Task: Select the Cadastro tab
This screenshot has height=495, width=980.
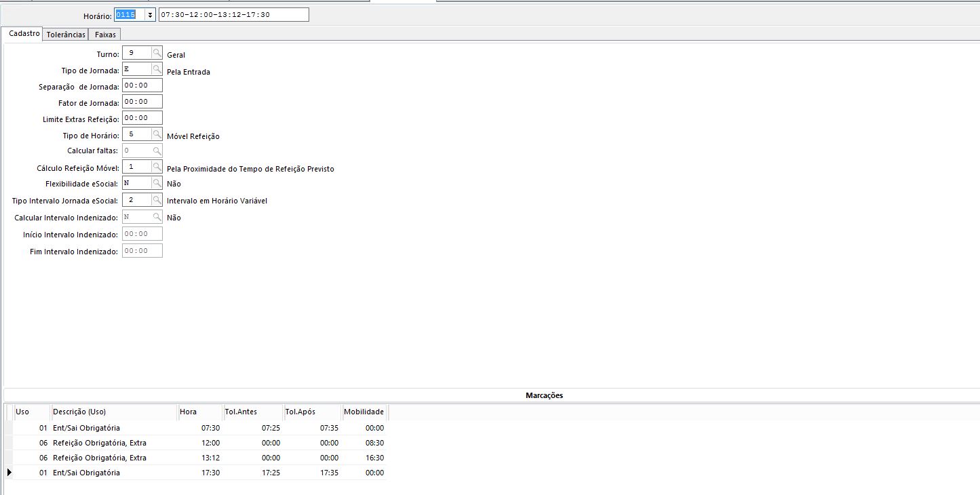Action: (x=24, y=34)
